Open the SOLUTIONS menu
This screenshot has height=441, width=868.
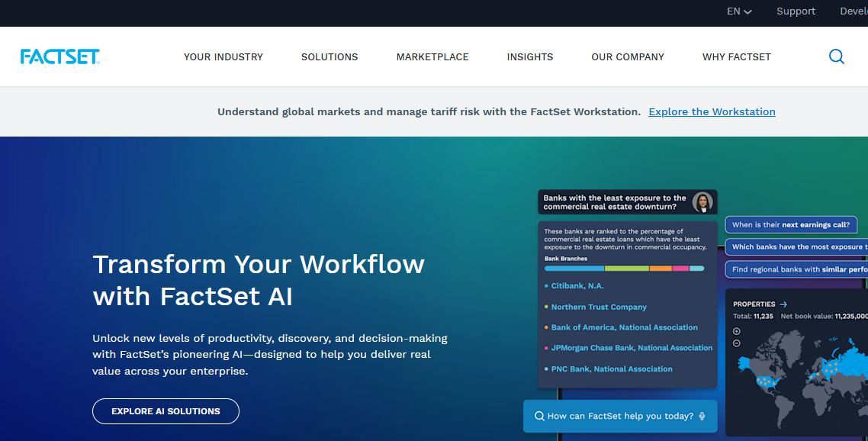(x=330, y=56)
